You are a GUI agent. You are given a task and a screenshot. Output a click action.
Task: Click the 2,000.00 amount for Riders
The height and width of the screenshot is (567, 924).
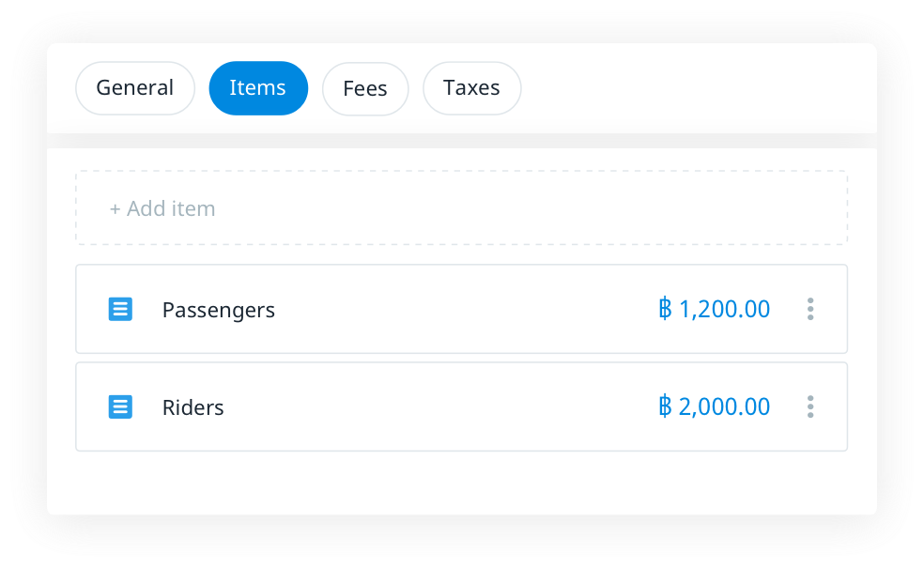(x=724, y=406)
